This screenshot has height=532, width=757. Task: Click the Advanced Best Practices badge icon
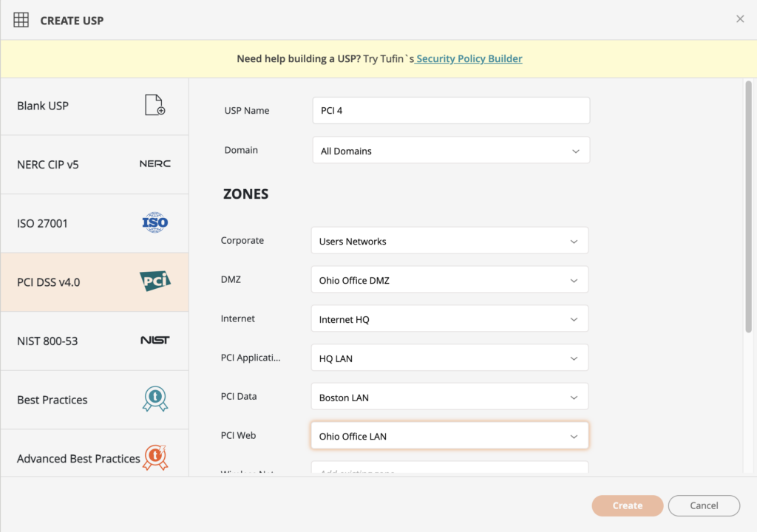click(x=155, y=457)
